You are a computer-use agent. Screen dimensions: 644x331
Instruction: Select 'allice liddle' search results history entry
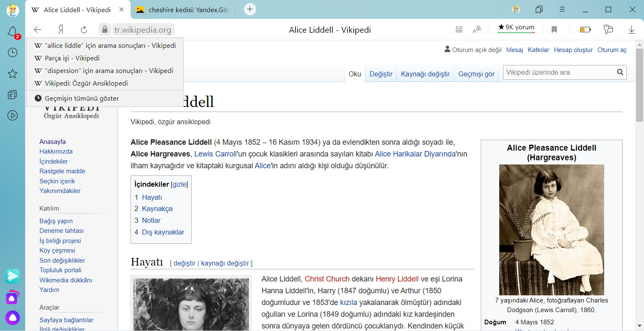coord(105,45)
